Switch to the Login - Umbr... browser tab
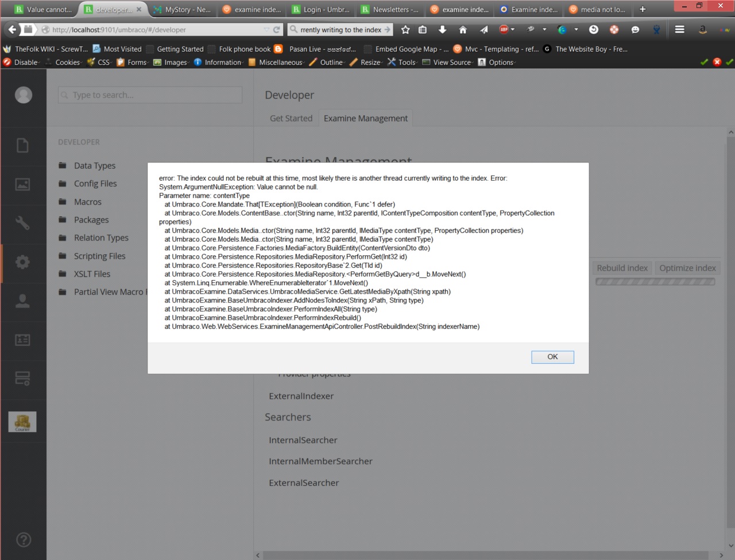735x560 pixels. 321,9
